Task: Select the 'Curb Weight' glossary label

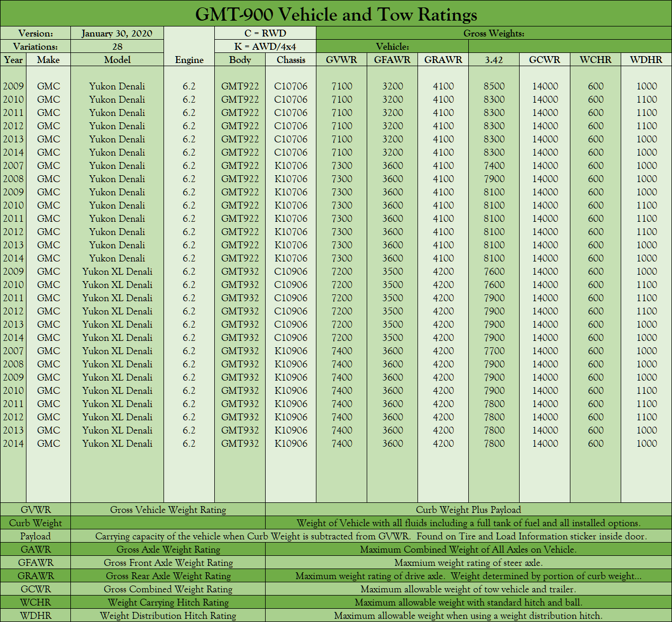Action: click(x=35, y=523)
